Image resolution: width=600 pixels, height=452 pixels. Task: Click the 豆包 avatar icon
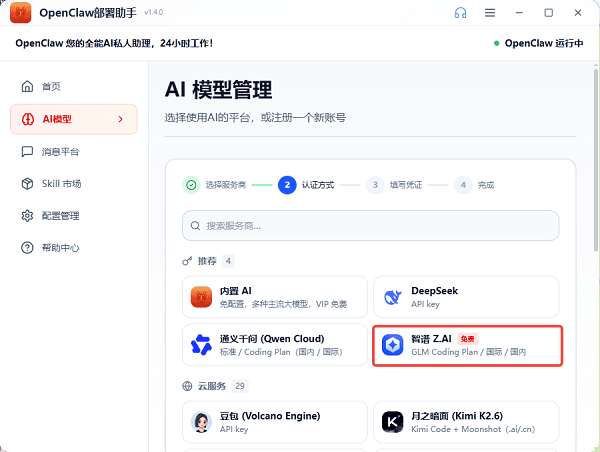(x=201, y=422)
